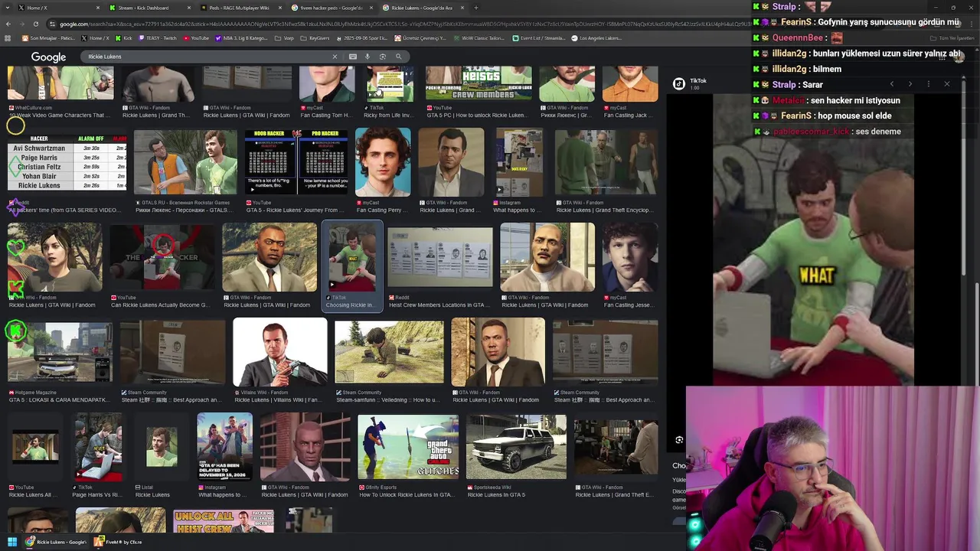Image resolution: width=980 pixels, height=551 pixels.
Task: Click the magnifier search button
Action: tap(398, 57)
